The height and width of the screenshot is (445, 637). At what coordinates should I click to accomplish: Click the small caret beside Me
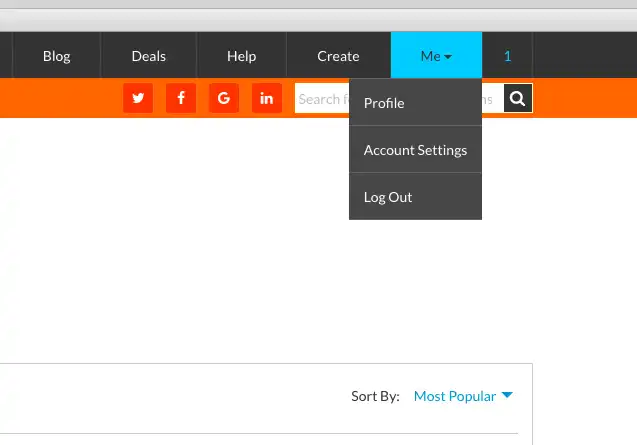(448, 57)
